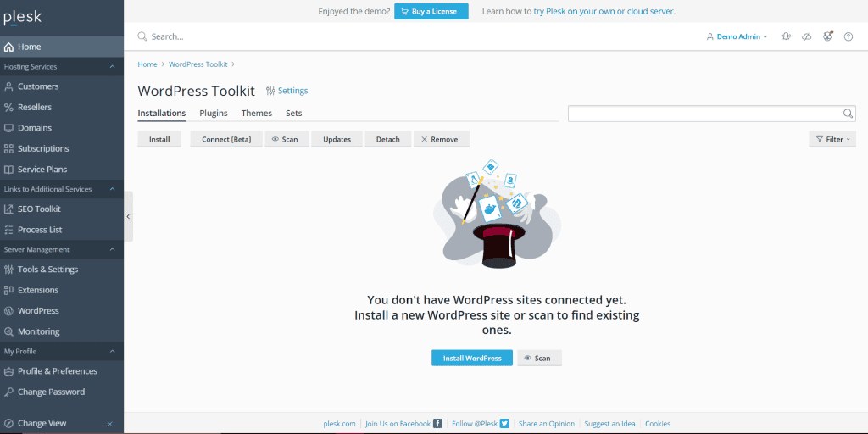Click WordPress Toolkit breadcrumb
Image resolution: width=868 pixels, height=434 pixels.
click(198, 64)
